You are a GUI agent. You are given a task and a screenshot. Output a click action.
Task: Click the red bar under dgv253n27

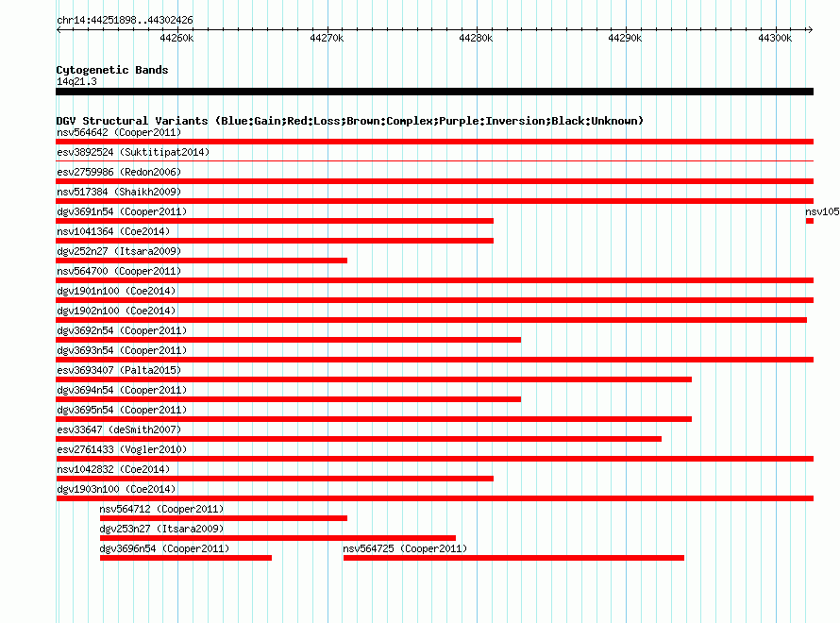[277, 538]
